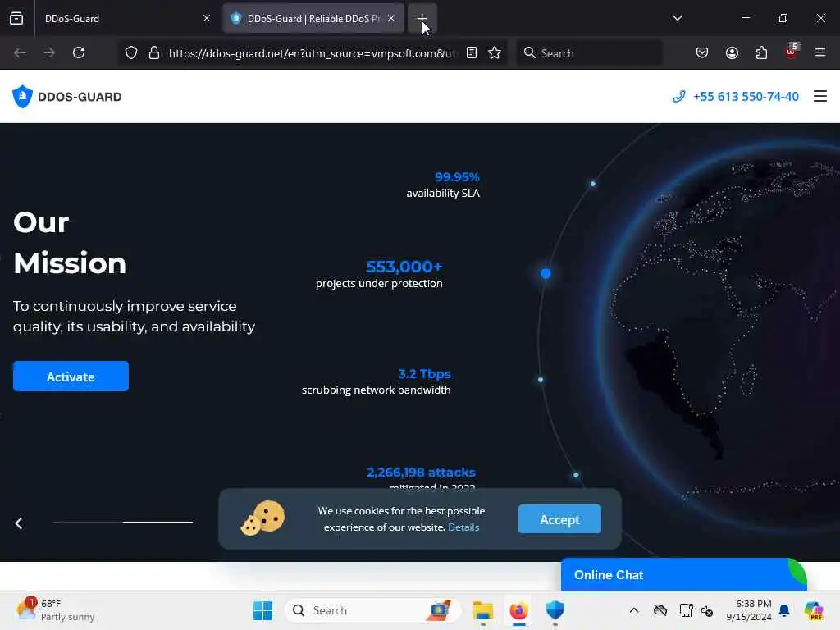This screenshot has height=630, width=840.
Task: Open the notifications bell icon
Action: pyautogui.click(x=784, y=610)
